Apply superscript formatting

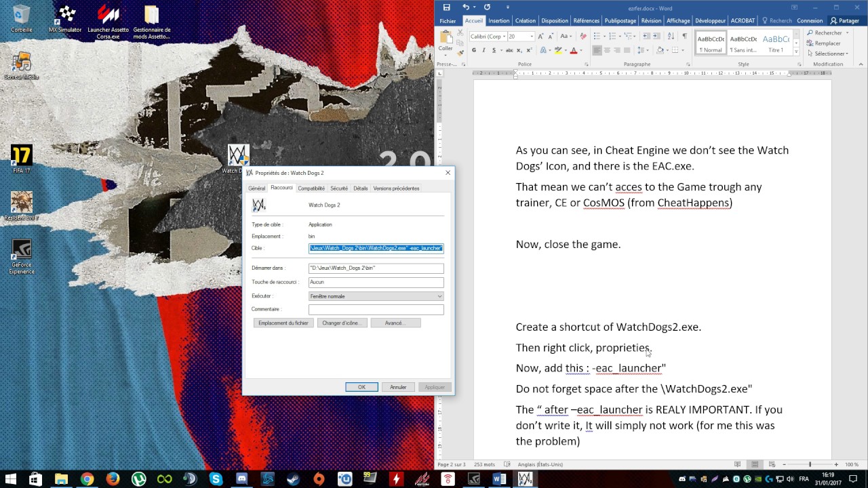(529, 50)
